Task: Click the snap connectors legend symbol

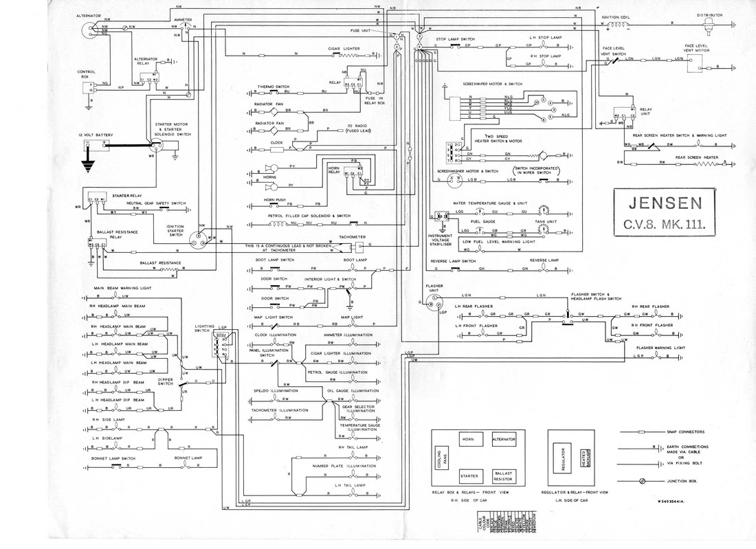Action: pos(642,432)
